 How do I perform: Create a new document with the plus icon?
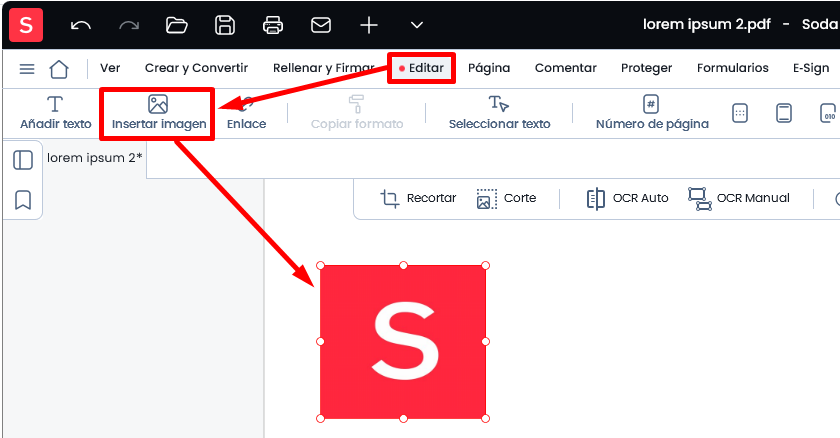click(x=369, y=25)
